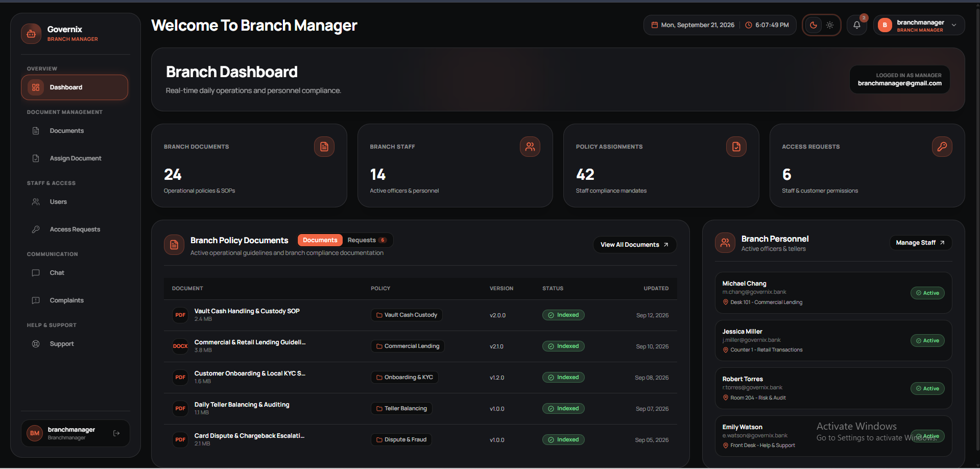Screen dimensions: 980x469
Task: Click the Branch Personnel header icon
Action: coord(725,243)
